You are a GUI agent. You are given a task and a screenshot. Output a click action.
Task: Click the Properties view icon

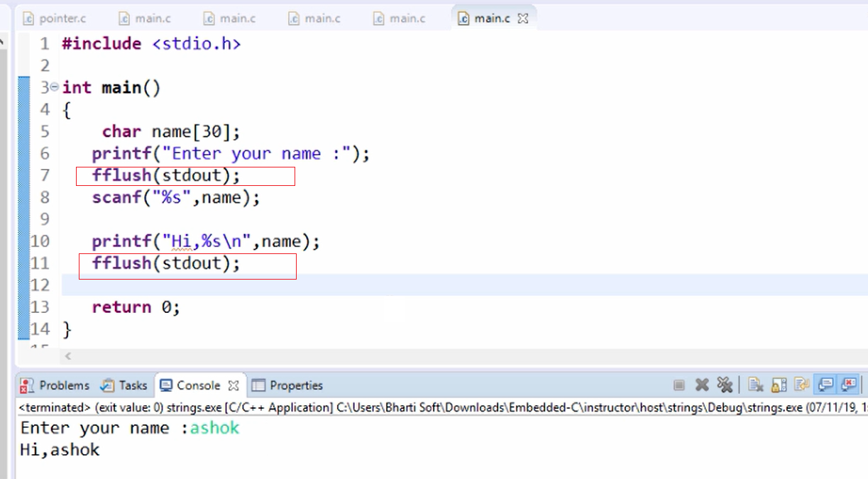[x=258, y=385]
